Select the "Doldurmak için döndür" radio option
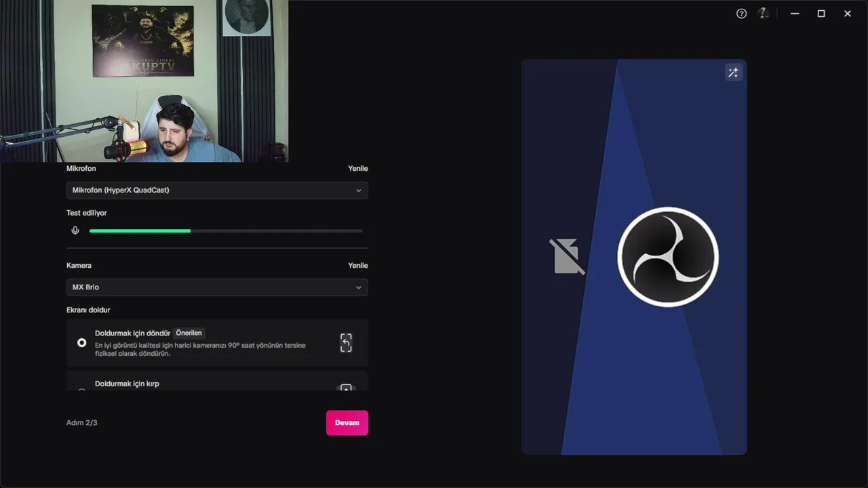 (82, 343)
